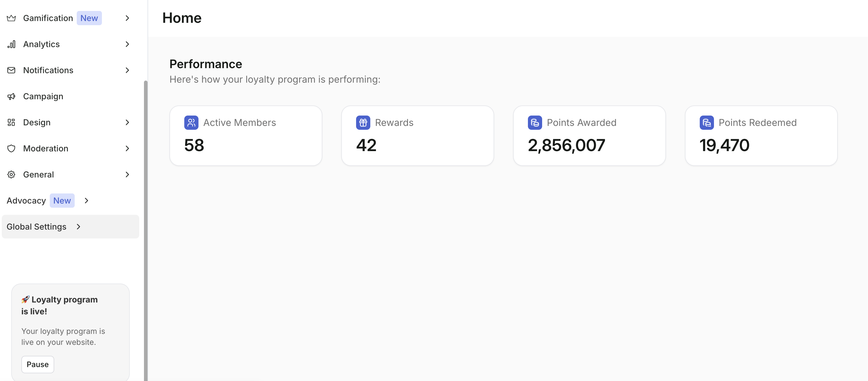This screenshot has width=868, height=381.
Task: Click the Notifications envelope icon
Action: (x=11, y=70)
